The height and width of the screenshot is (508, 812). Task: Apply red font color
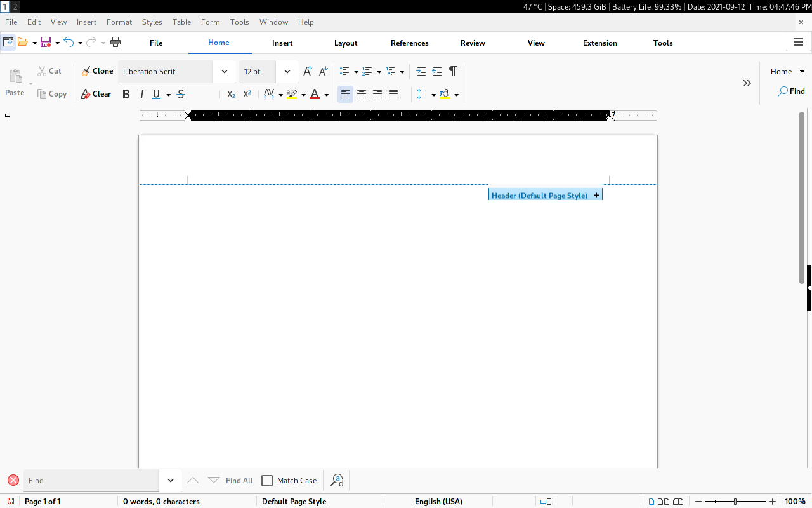[x=315, y=95]
